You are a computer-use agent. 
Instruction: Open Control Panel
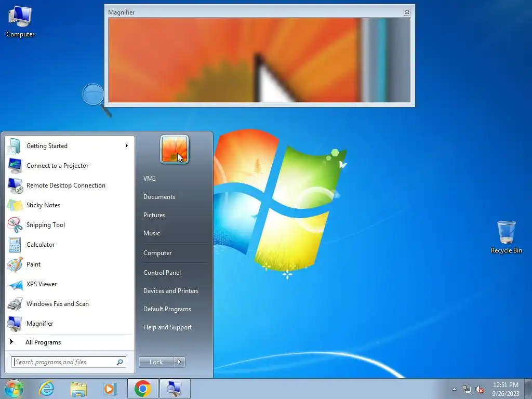pos(162,272)
